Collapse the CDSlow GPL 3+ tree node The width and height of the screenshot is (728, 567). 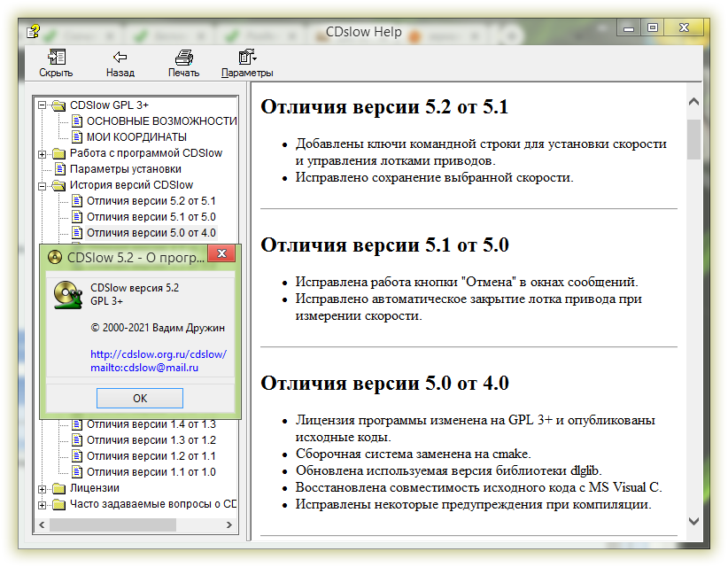click(43, 105)
